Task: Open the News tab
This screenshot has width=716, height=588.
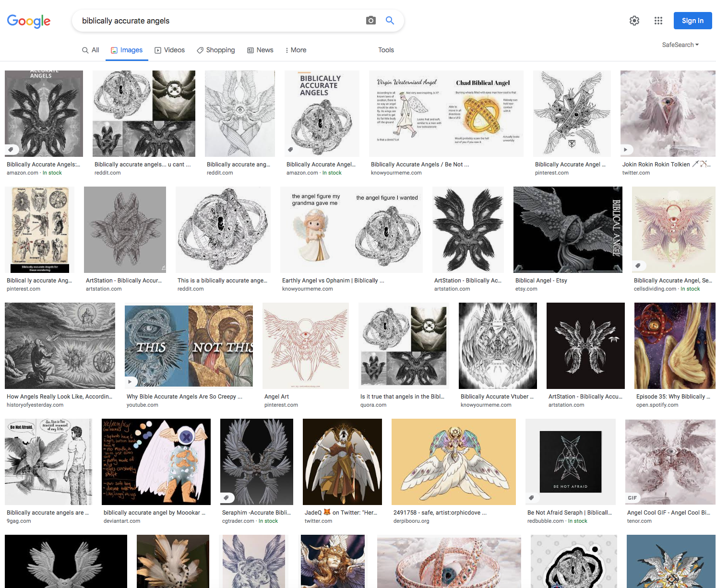Action: click(260, 50)
